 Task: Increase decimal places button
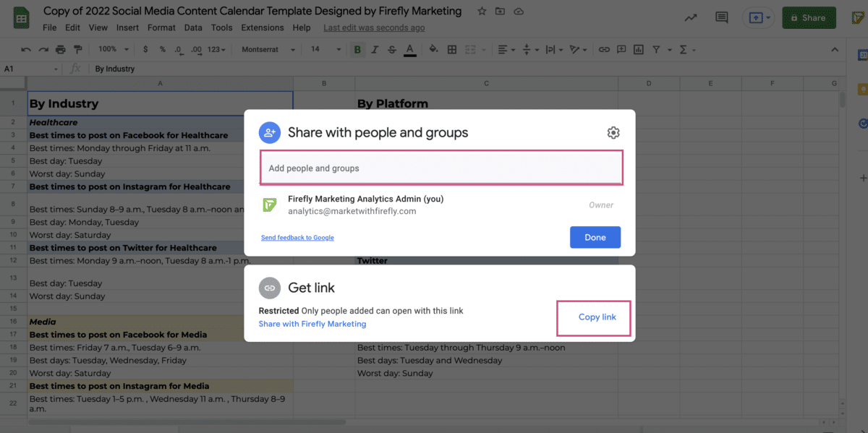tap(197, 50)
